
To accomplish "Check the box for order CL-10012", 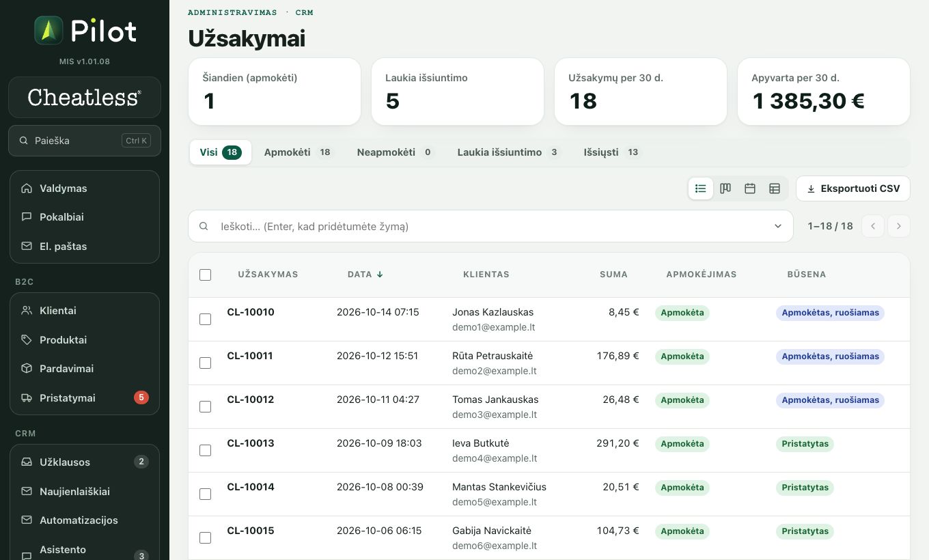I will point(205,406).
